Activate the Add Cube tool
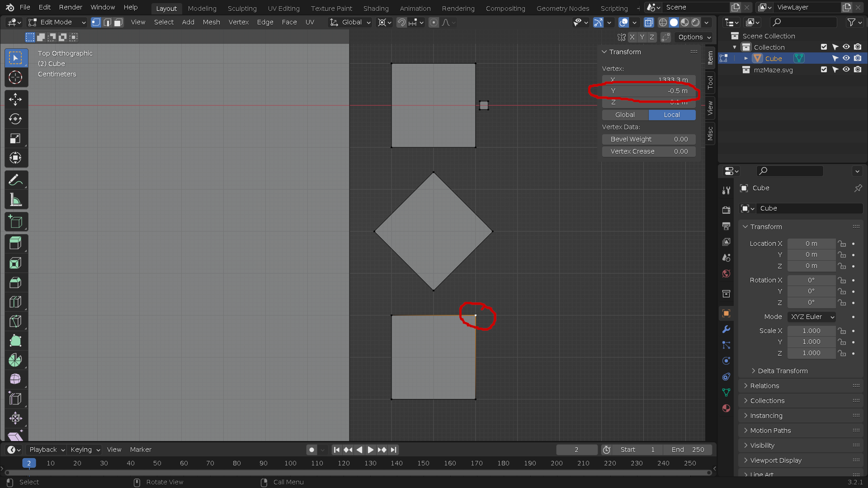Image resolution: width=868 pixels, height=488 pixels. pyautogui.click(x=16, y=221)
